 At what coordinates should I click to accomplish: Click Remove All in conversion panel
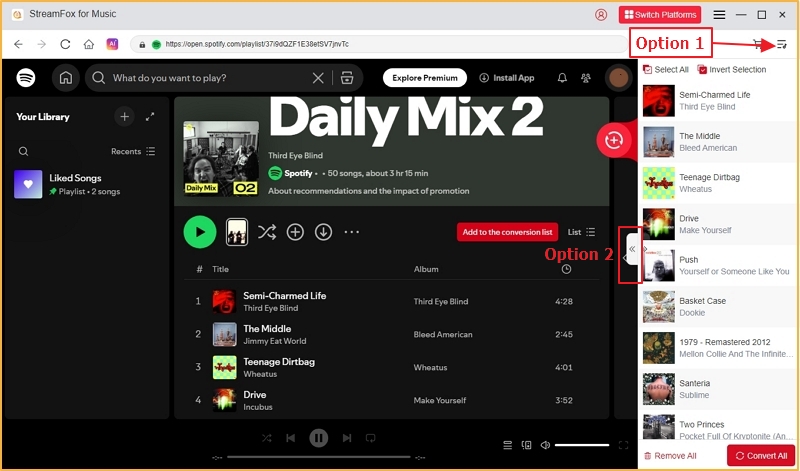pyautogui.click(x=670, y=456)
